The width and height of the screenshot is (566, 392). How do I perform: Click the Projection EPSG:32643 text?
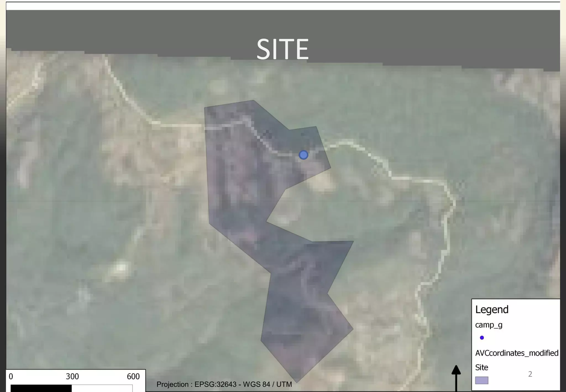point(224,384)
